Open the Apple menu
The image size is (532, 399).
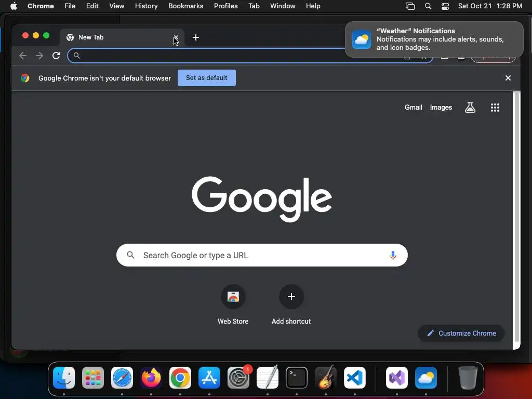coord(14,6)
